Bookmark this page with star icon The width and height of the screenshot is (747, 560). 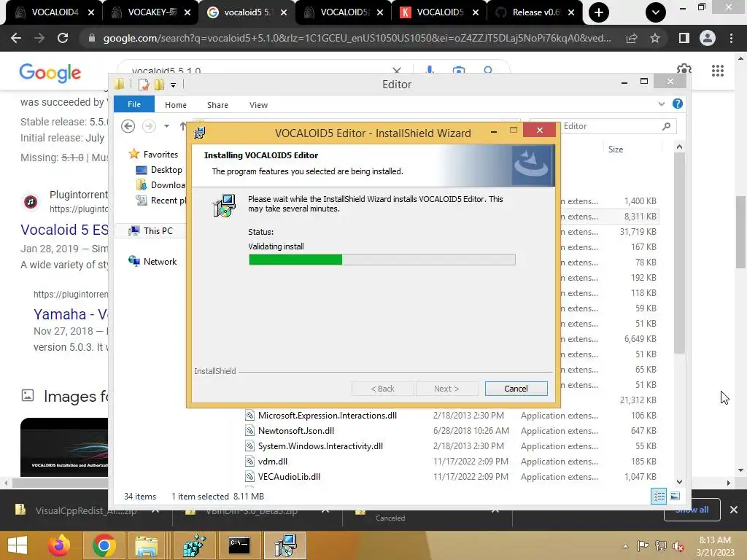(655, 38)
